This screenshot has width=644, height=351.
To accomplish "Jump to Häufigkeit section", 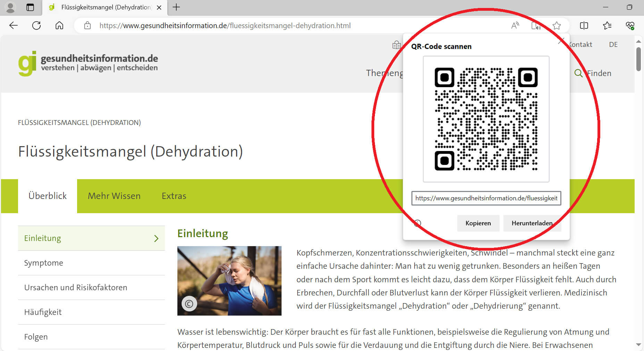I will click(91, 312).
